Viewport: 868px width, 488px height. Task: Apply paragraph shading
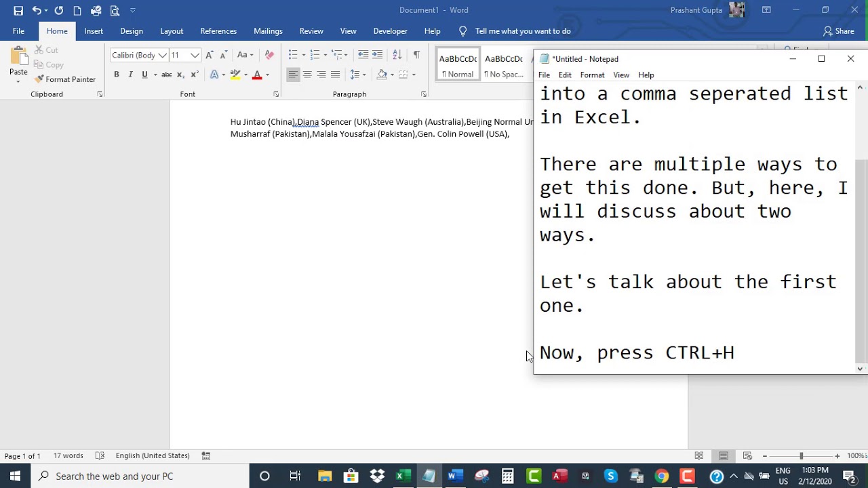[x=382, y=75]
